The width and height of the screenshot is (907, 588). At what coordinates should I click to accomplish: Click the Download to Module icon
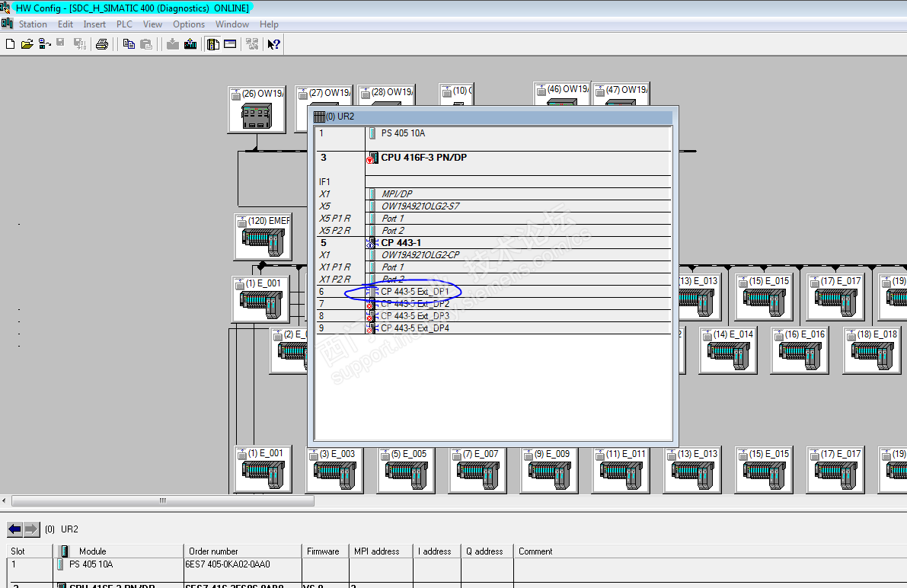[x=172, y=44]
